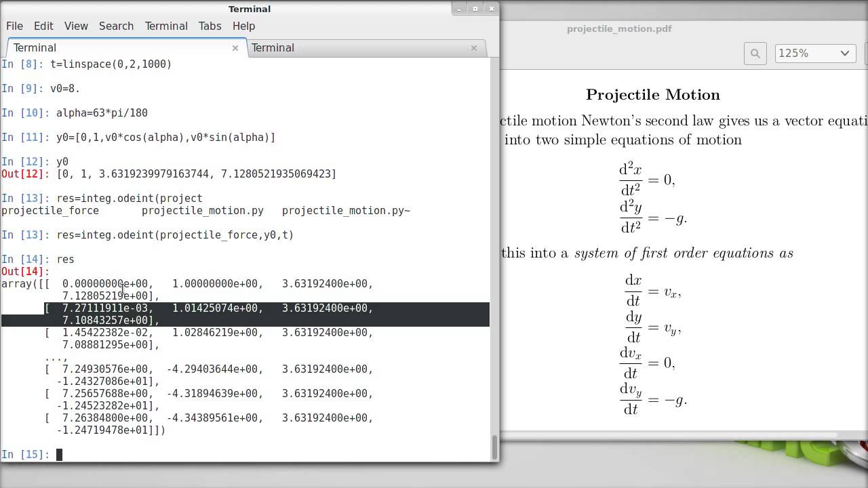Click projectile_motion.py~ completion suggestion
The height and width of the screenshot is (488, 868).
(346, 211)
